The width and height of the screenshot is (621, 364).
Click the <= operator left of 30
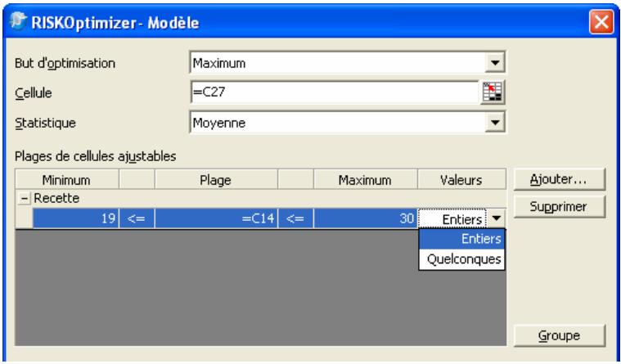295,218
